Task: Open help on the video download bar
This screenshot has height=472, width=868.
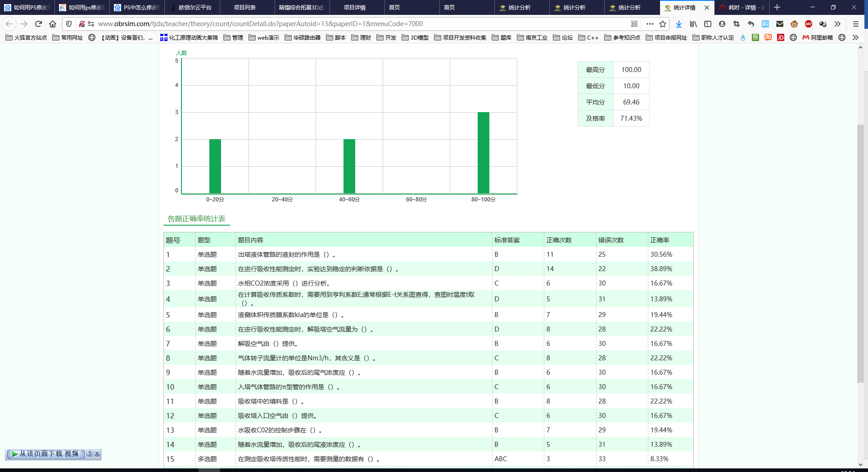Action: point(90,454)
